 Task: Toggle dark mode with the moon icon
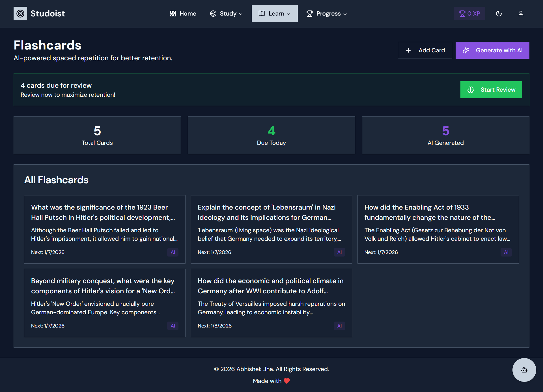499,13
